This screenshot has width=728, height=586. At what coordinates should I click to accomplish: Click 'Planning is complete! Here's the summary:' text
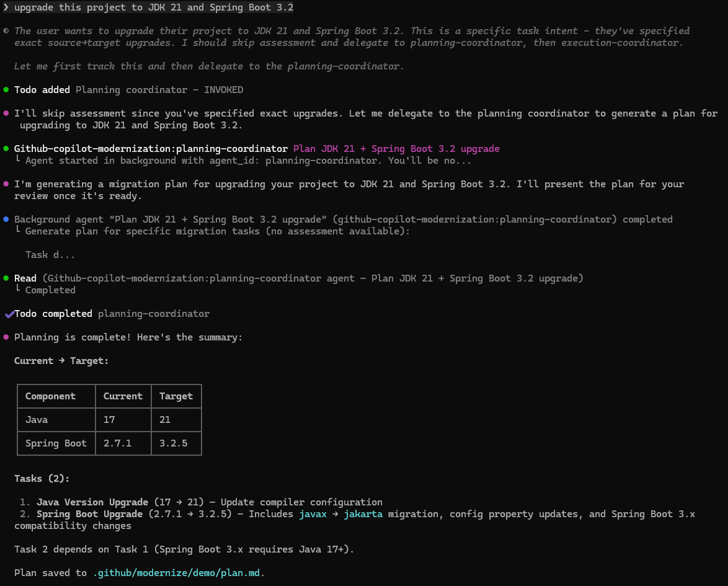click(x=128, y=337)
